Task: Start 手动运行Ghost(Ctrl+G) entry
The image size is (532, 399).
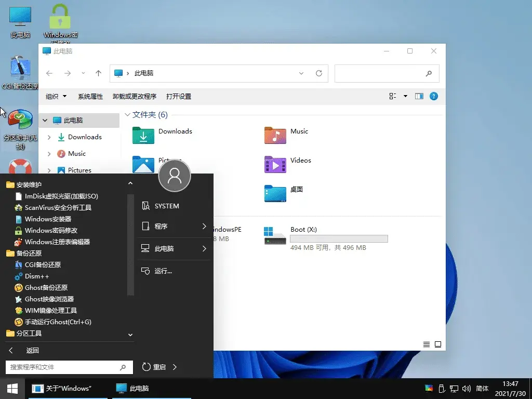Action: pos(54,322)
